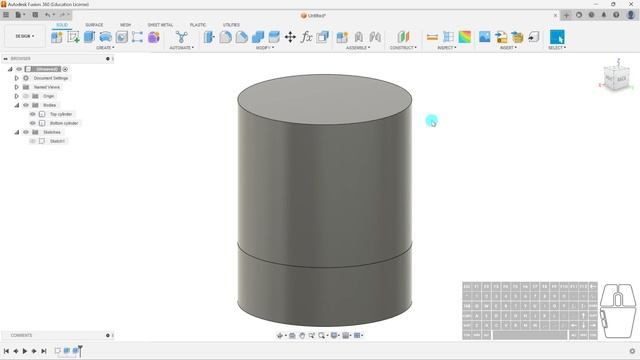Select the Insert Derive tool
The height and width of the screenshot is (360, 640).
point(501,37)
